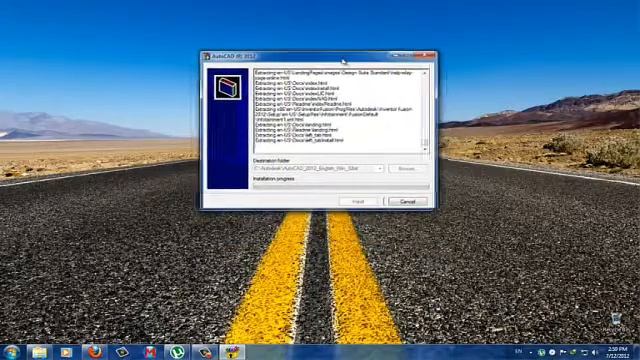The width and height of the screenshot is (640, 360).
Task: Show hidden system tray icons
Action: pyautogui.click(x=531, y=352)
